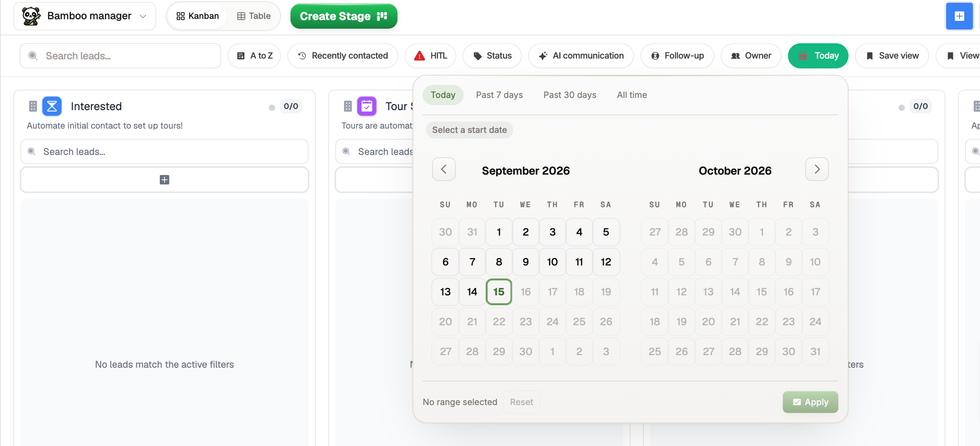Switch to Table view
The height and width of the screenshot is (446, 980).
point(254,16)
